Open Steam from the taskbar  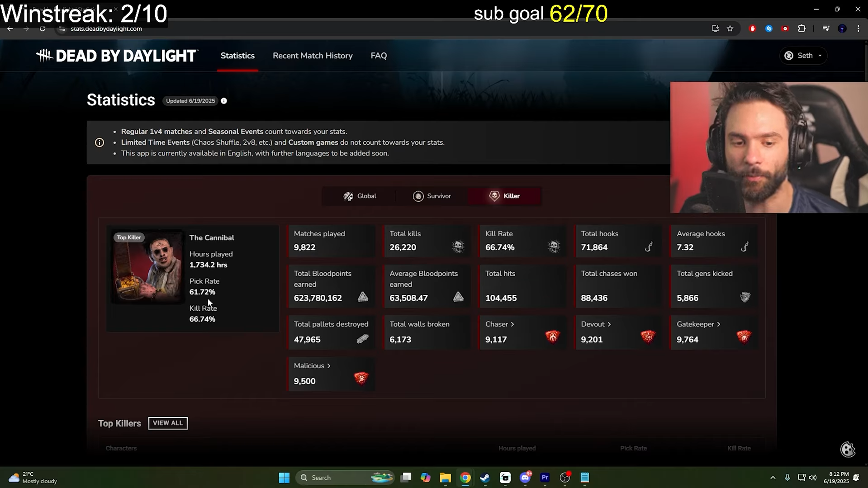pyautogui.click(x=485, y=478)
